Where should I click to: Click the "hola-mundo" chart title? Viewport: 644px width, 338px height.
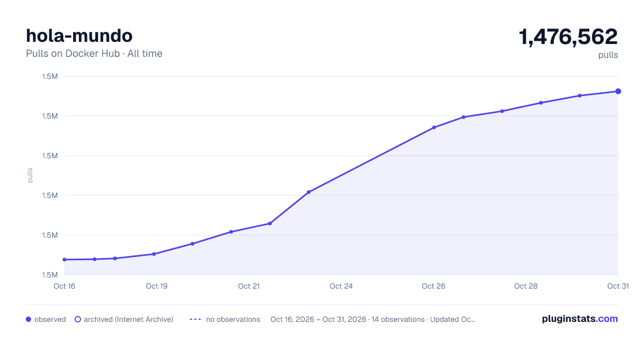pyautogui.click(x=79, y=36)
